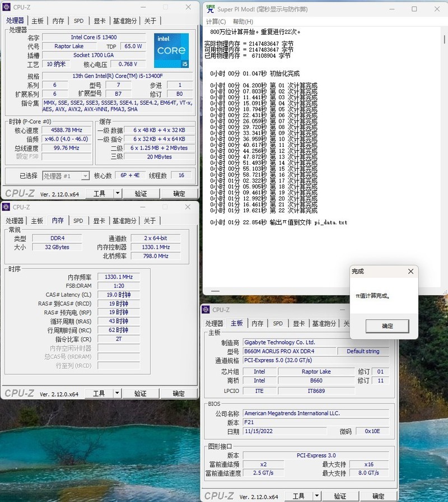
Task: Click the CAS# Latency value 19.0 时钟
Action: pyautogui.click(x=119, y=295)
